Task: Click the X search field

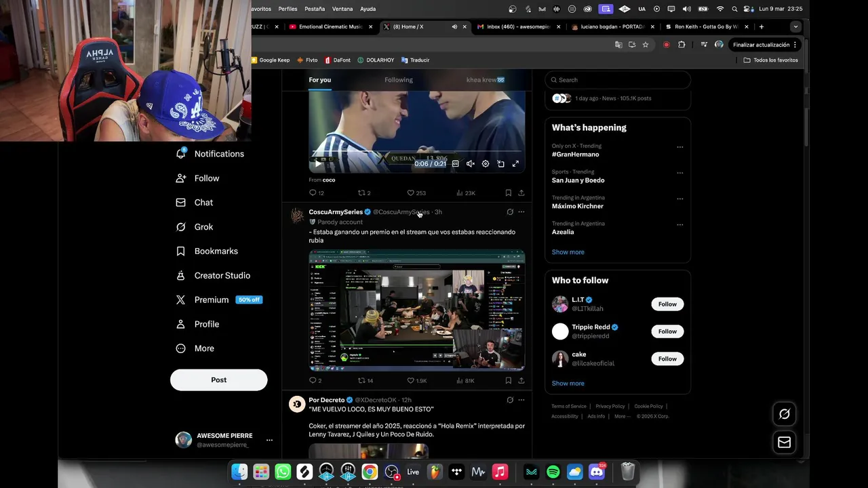Action: pyautogui.click(x=618, y=80)
